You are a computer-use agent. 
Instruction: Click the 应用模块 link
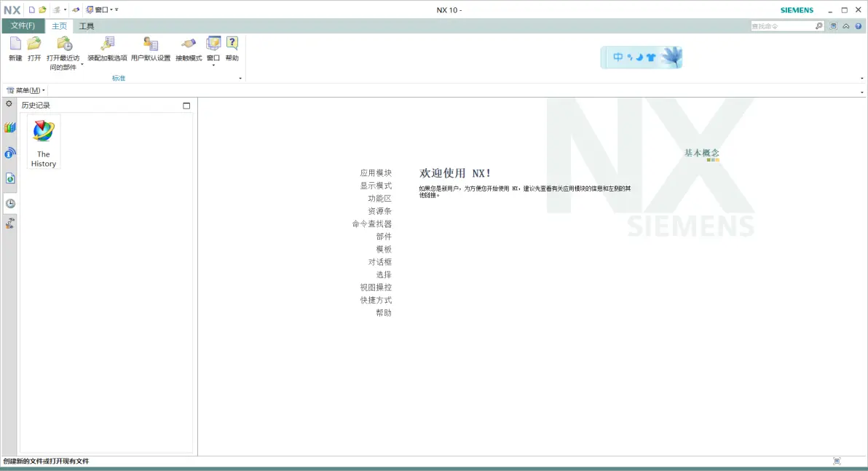click(x=376, y=173)
